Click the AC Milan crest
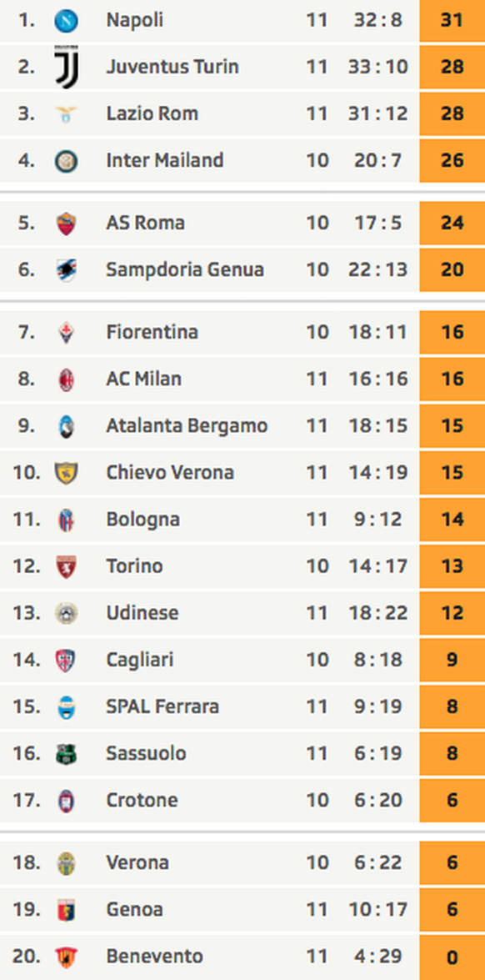The image size is (485, 980). click(66, 379)
